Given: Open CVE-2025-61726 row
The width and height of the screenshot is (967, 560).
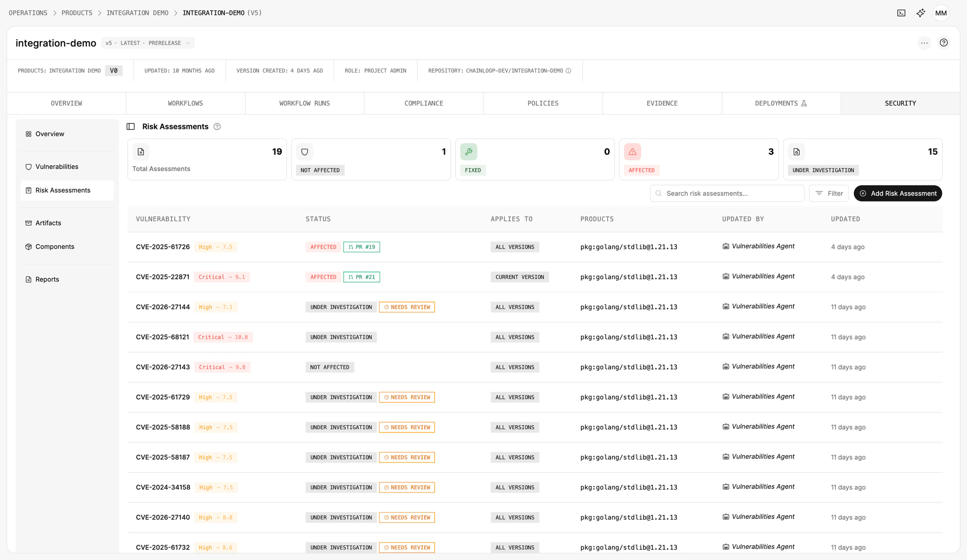Looking at the screenshot, I should tap(535, 247).
